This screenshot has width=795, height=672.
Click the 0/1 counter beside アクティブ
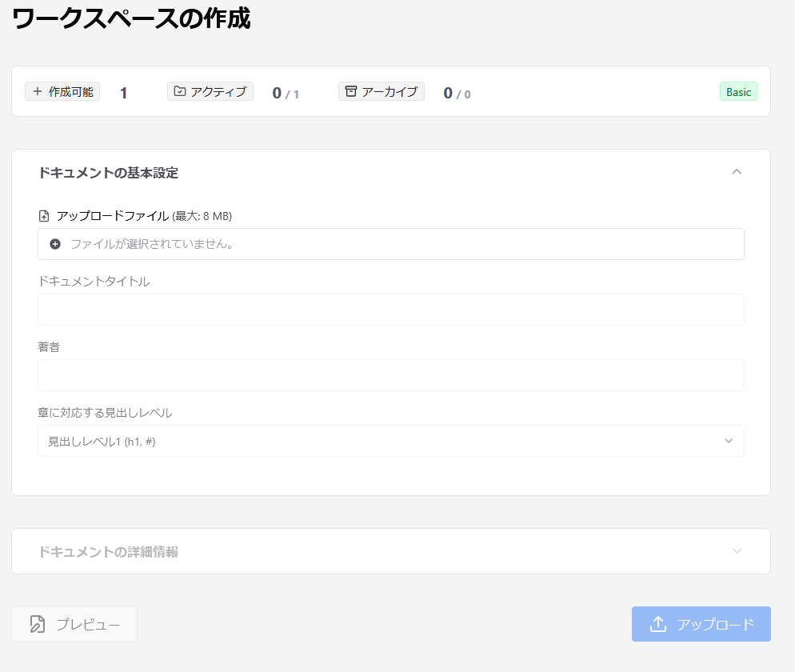(284, 93)
